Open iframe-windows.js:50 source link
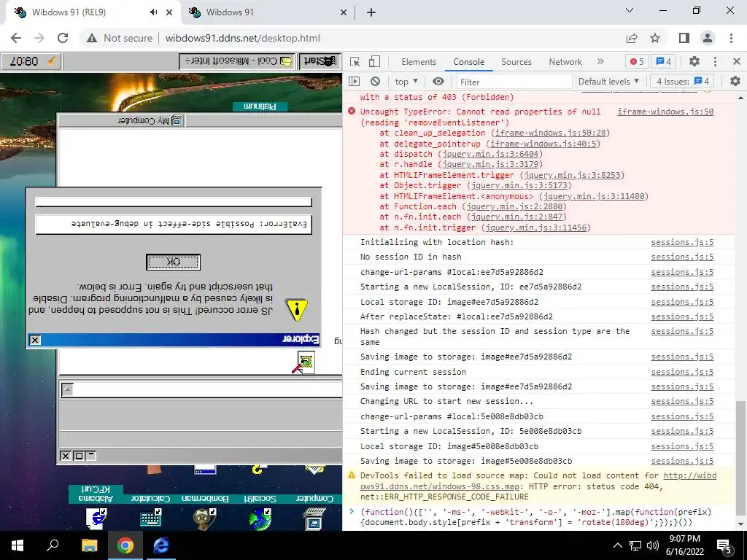The width and height of the screenshot is (747, 560). click(x=665, y=112)
